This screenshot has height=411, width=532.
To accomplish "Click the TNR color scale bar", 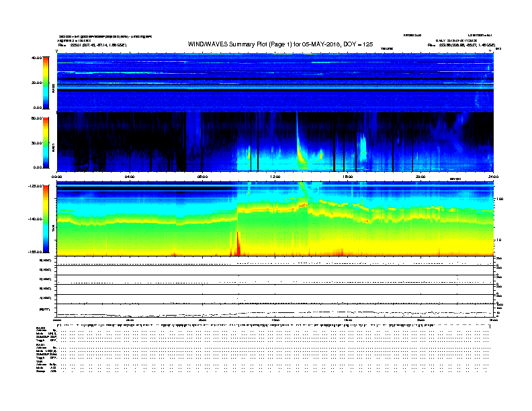I will 46,219.
